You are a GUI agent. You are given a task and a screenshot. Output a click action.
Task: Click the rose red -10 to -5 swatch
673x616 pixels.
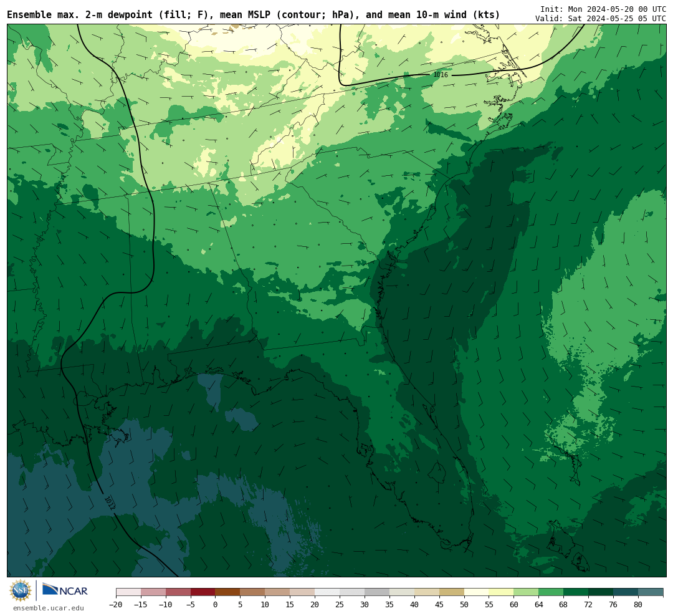click(x=178, y=592)
